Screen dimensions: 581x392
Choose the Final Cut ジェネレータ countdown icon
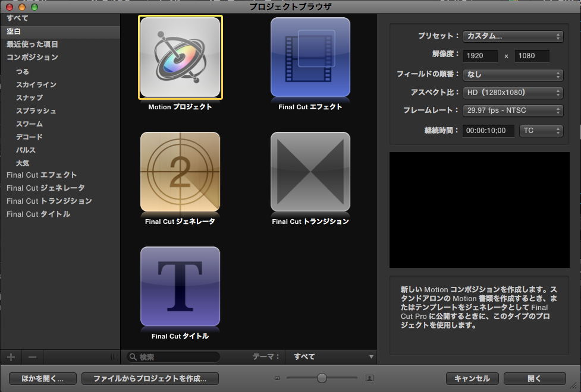coord(180,172)
